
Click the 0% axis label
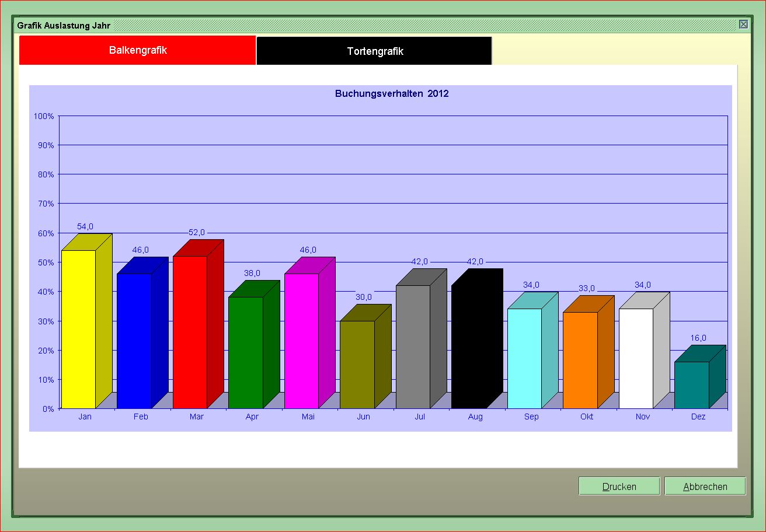pos(48,409)
